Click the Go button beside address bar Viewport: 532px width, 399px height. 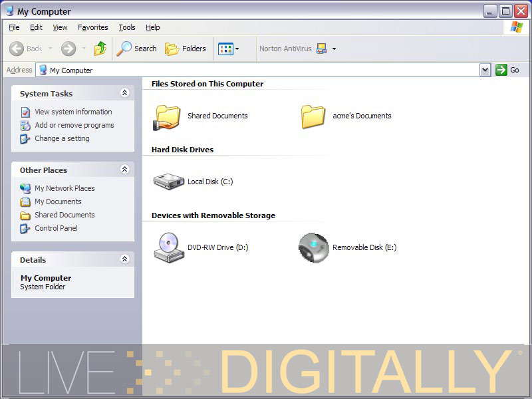(x=507, y=70)
